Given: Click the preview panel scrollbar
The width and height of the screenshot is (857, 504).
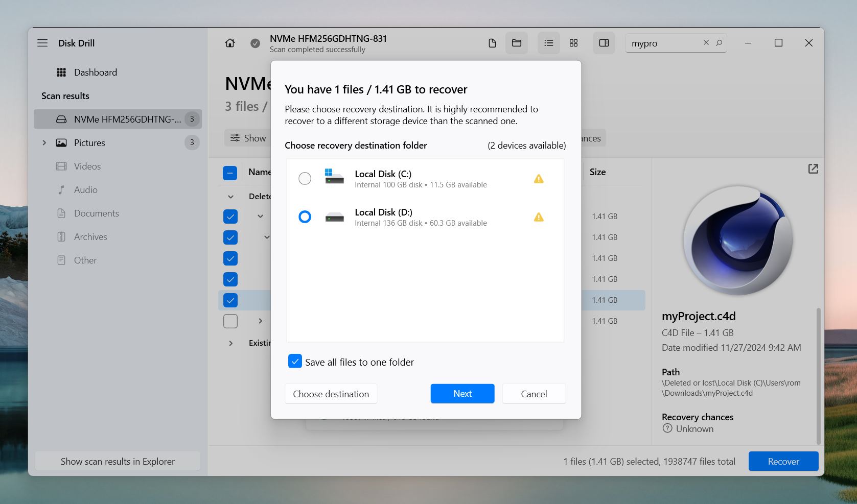Looking at the screenshot, I should point(819,375).
